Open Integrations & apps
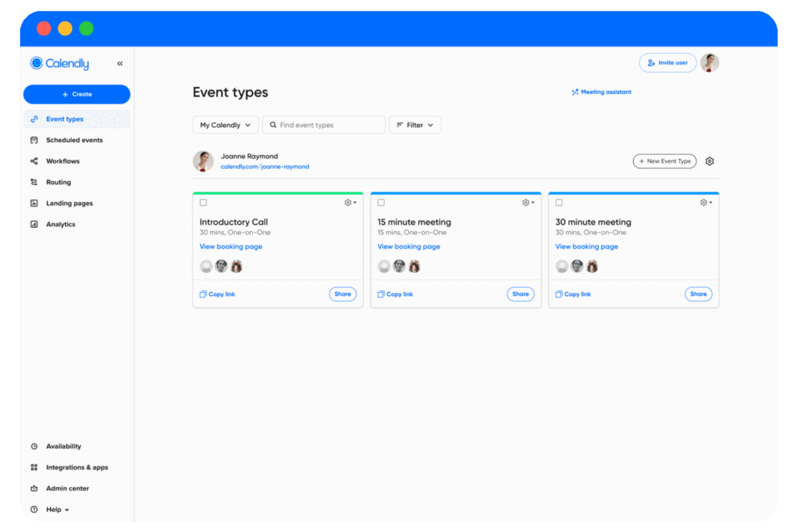 coord(77,467)
